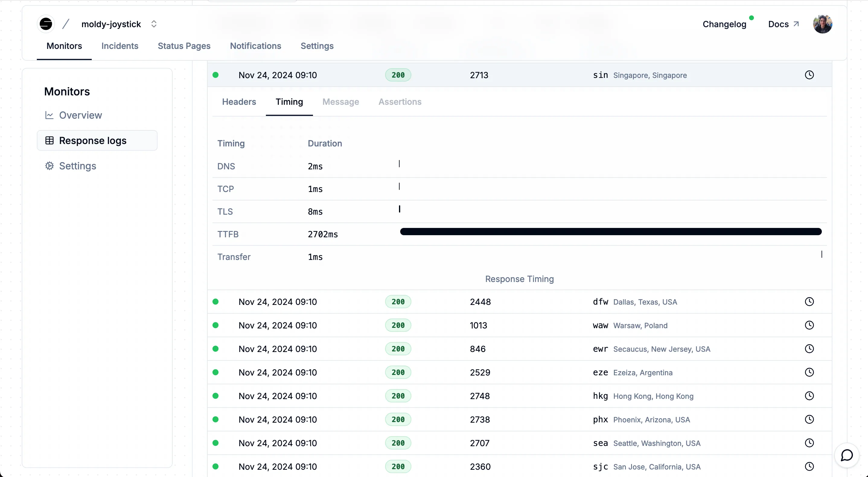Open the moldy-joystick workspace switcher

154,24
